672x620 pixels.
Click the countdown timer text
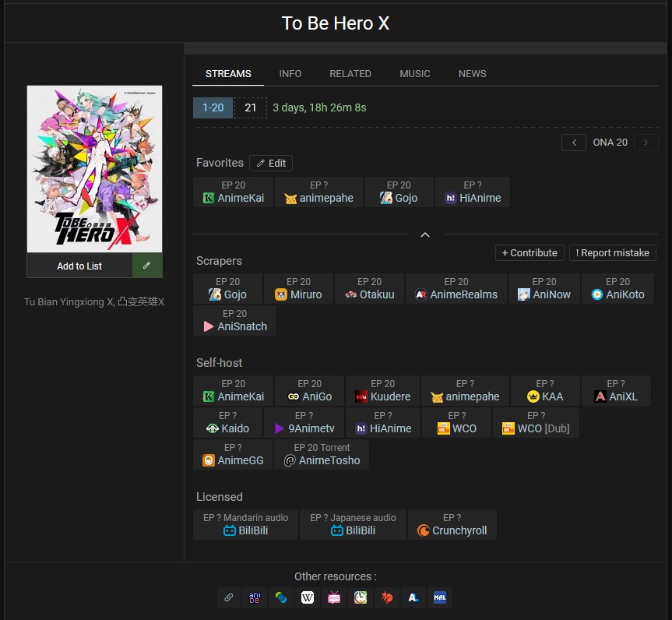coord(319,107)
